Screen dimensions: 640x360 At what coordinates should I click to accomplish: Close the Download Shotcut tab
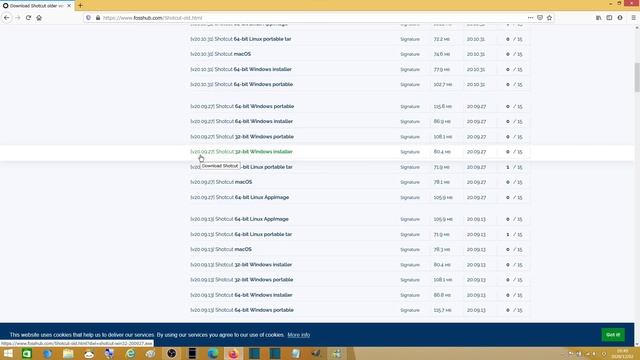coord(69,6)
